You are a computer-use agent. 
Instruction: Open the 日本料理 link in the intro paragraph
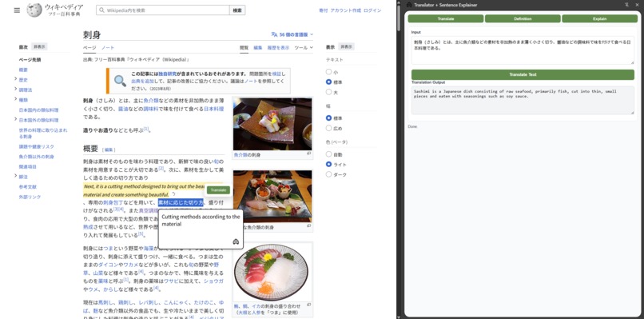coord(214,109)
